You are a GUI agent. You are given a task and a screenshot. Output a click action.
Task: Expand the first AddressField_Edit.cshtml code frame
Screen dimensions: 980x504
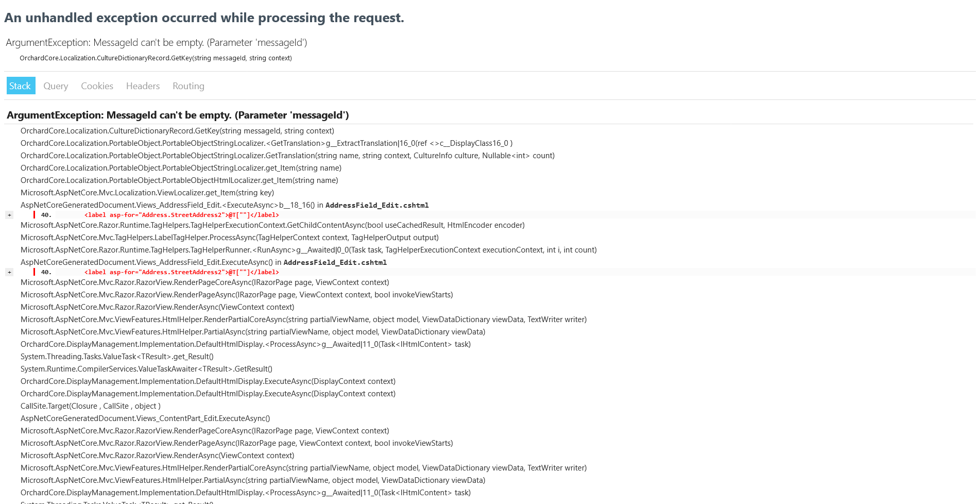tap(9, 214)
